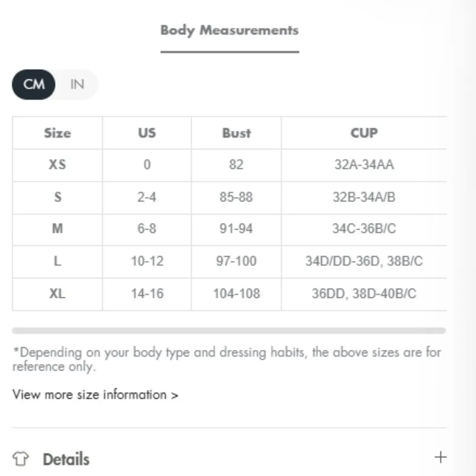Screen dimensions: 476x476
Task: Select the XL size row label
Action: [57, 294]
